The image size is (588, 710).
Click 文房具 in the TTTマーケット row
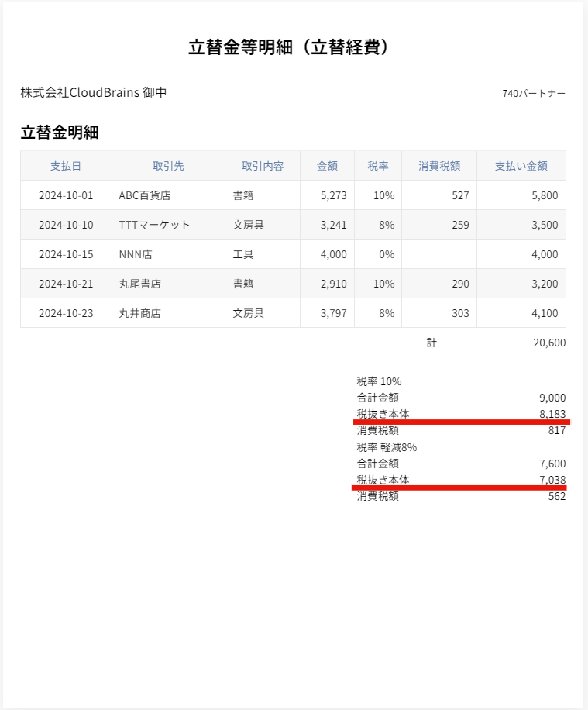tap(263, 225)
